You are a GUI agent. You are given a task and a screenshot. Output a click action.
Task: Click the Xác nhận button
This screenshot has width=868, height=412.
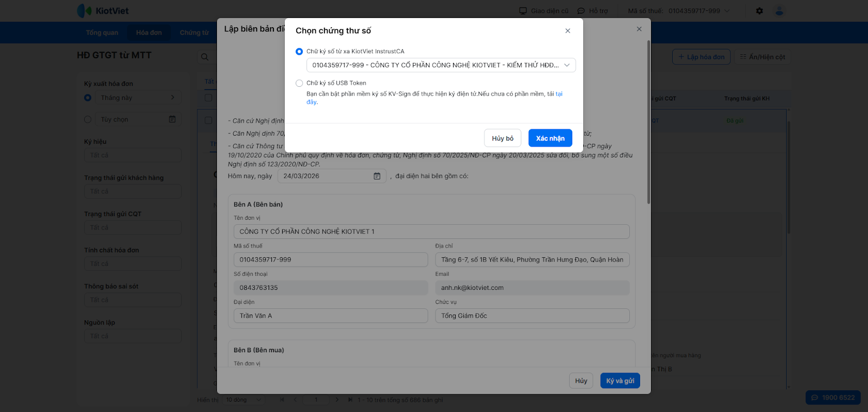[x=550, y=138]
